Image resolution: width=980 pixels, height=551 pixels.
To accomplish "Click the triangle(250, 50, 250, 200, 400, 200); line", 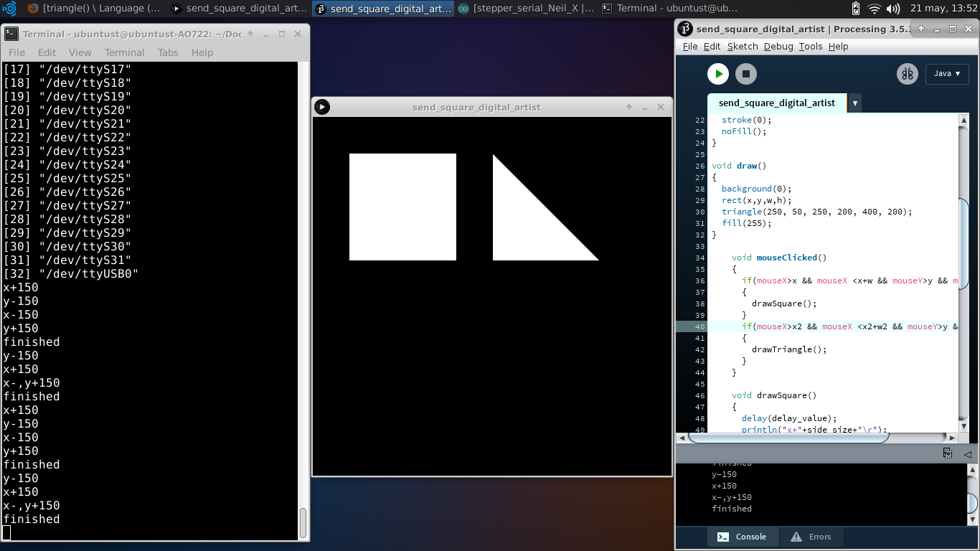I will 817,212.
